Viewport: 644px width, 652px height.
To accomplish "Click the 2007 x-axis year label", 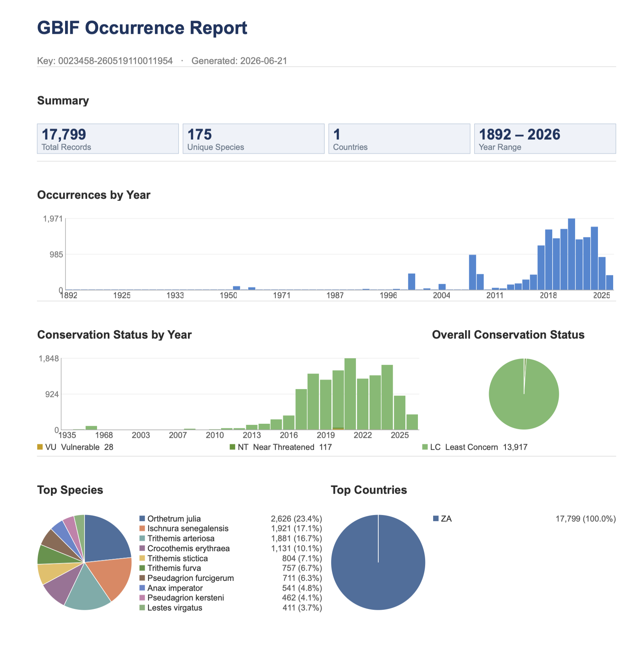I will pos(178,435).
